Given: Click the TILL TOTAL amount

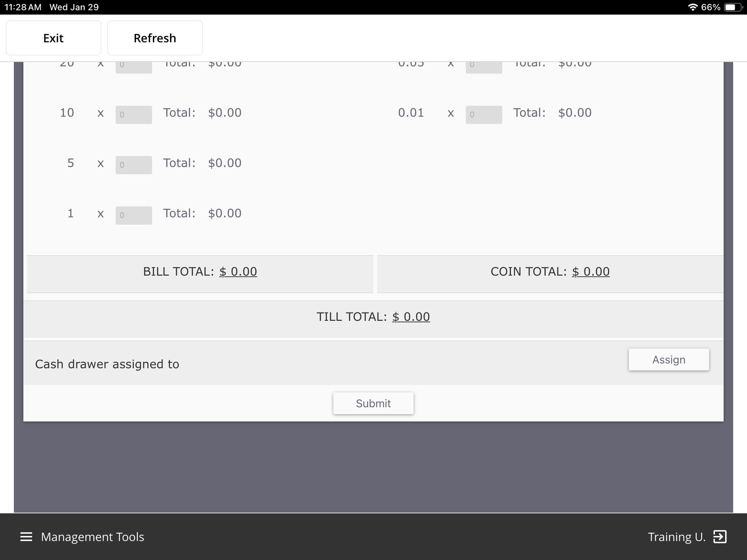Looking at the screenshot, I should point(411,317).
